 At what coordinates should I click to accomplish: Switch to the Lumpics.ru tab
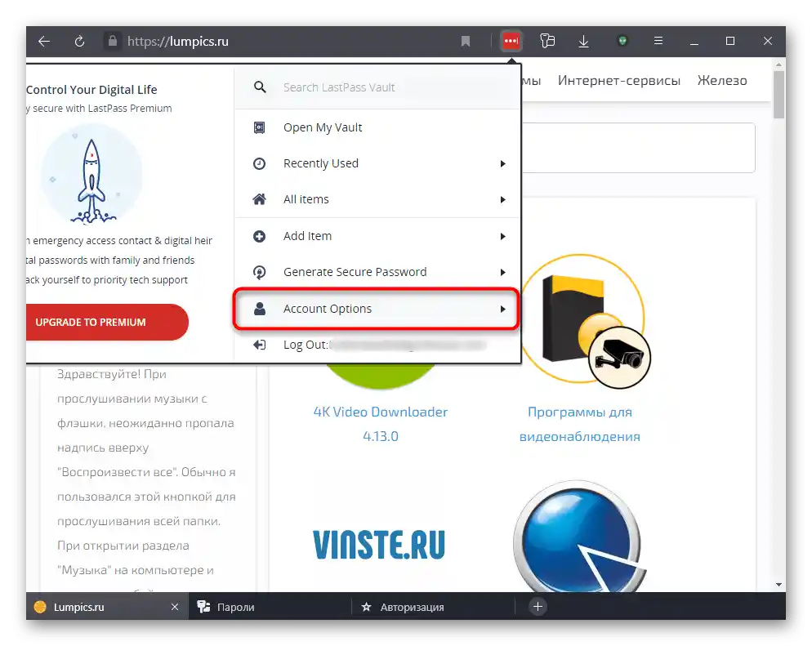tap(107, 607)
